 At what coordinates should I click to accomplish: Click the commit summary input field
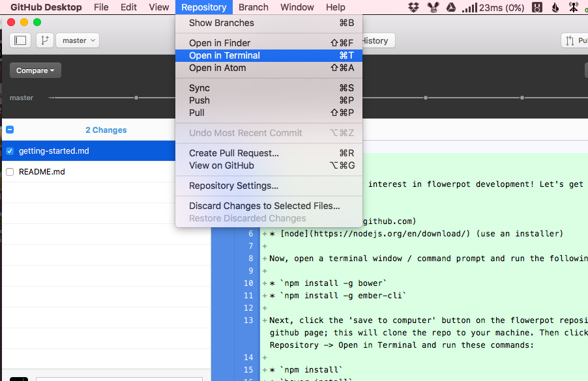click(119, 379)
